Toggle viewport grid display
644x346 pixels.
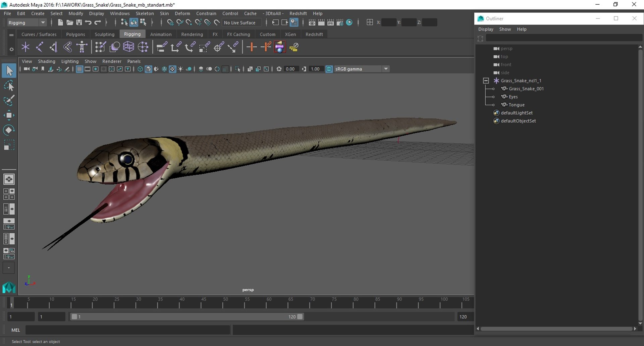point(79,69)
